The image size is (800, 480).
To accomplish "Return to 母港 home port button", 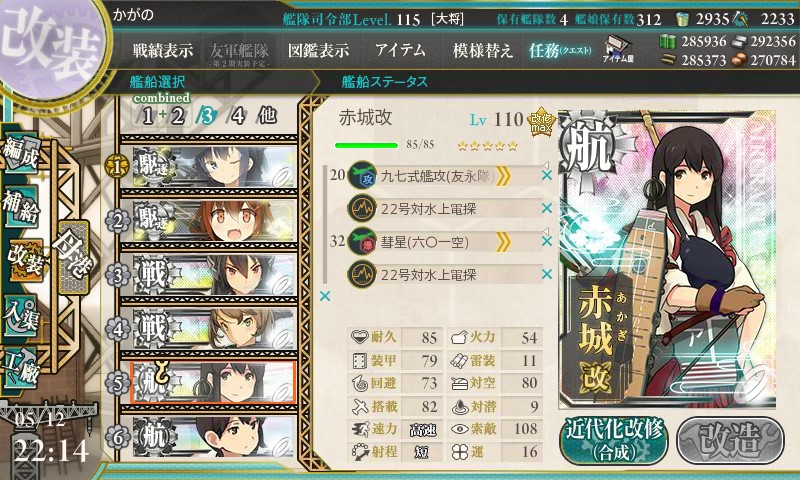I will (74, 257).
